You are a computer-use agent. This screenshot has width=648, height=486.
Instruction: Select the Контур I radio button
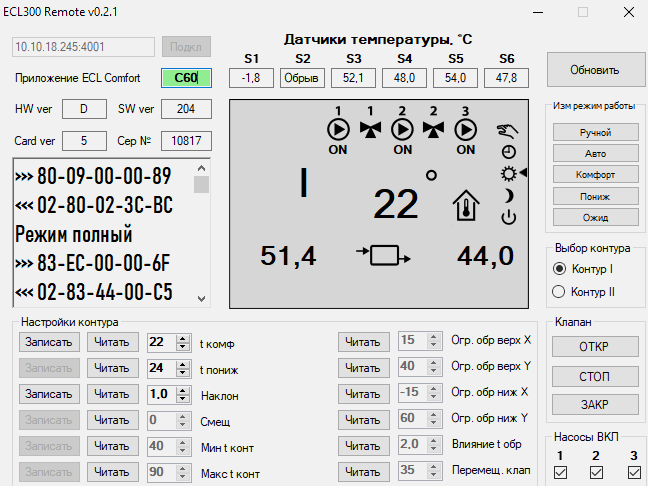(559, 269)
